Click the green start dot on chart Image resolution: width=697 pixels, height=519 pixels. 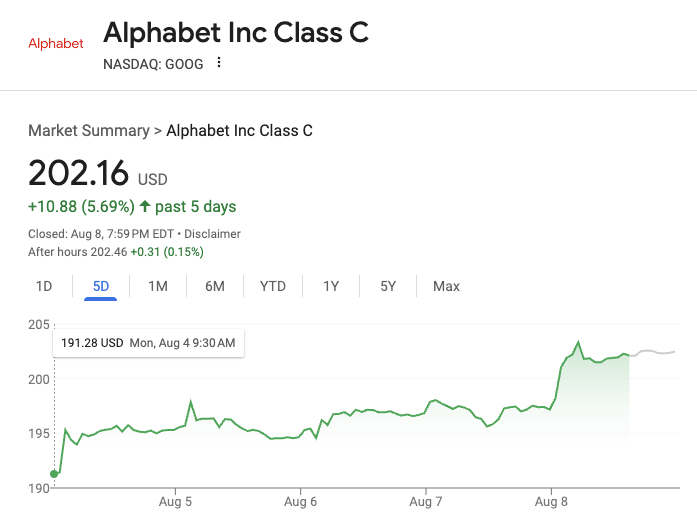(54, 474)
